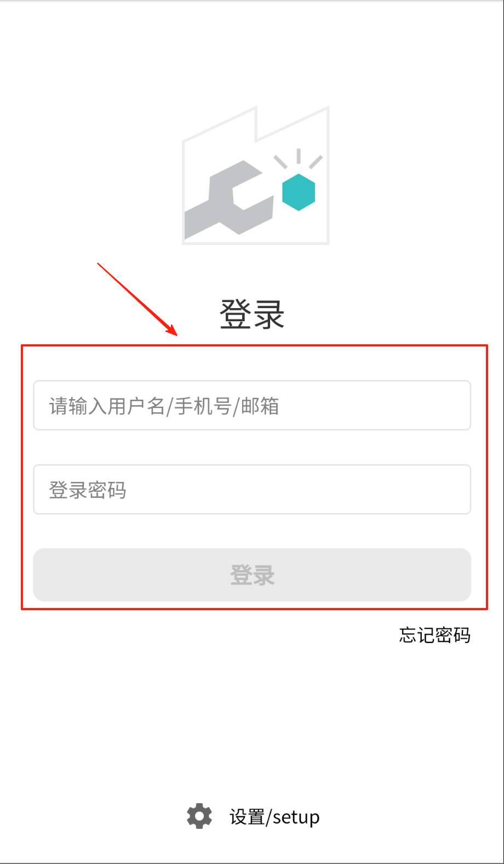The width and height of the screenshot is (504, 864).
Task: Click the gray 登录 submit button
Action: 252,575
